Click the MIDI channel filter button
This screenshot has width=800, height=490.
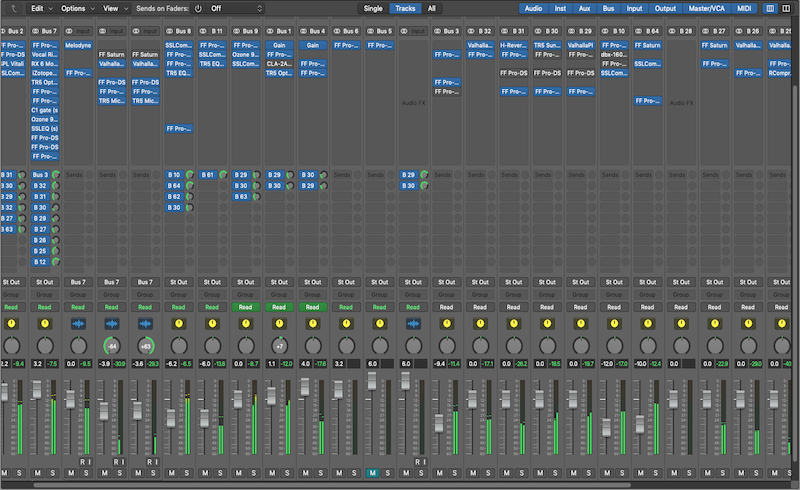tap(743, 8)
